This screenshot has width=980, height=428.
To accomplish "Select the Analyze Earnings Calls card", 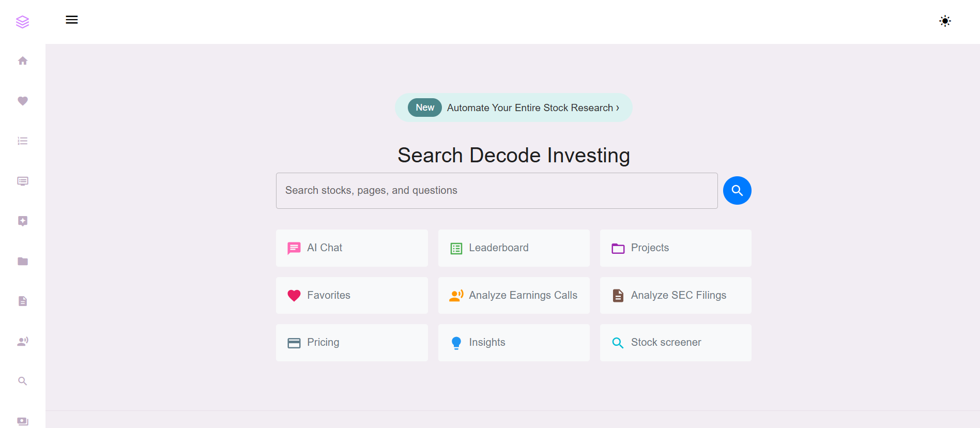I will tap(514, 295).
